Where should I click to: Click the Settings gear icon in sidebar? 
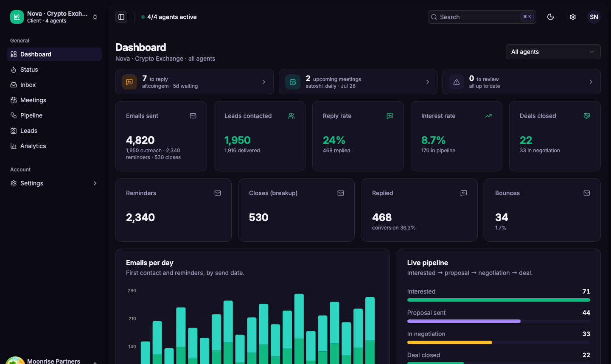pyautogui.click(x=14, y=183)
